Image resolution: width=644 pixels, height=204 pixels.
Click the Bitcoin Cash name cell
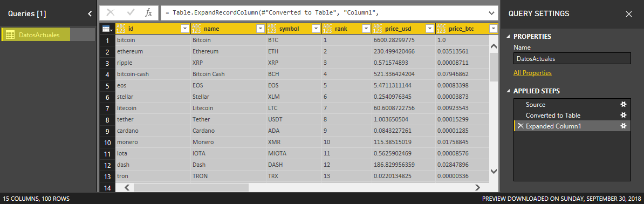[x=228, y=74]
